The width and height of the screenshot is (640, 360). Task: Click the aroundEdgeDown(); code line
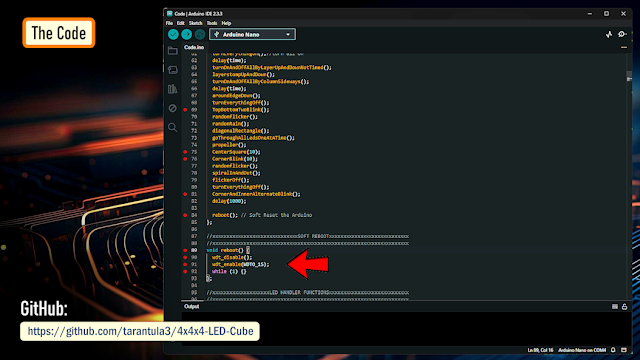pyautogui.click(x=236, y=96)
